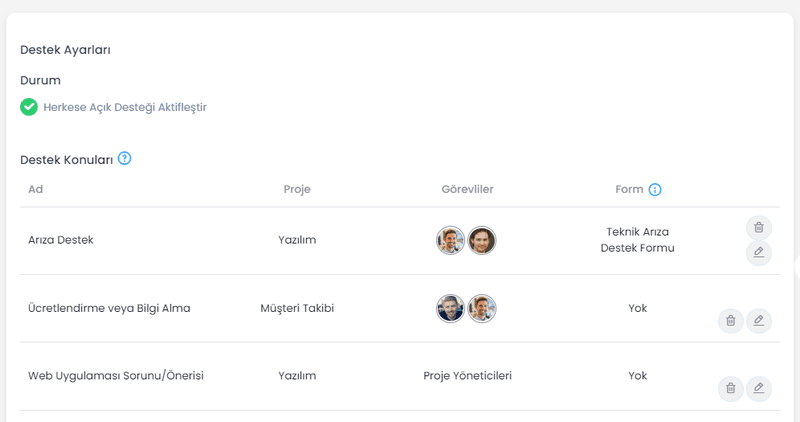Edit the Arıza Destek topic
Viewport: 800px width, 422px height.
tap(759, 253)
